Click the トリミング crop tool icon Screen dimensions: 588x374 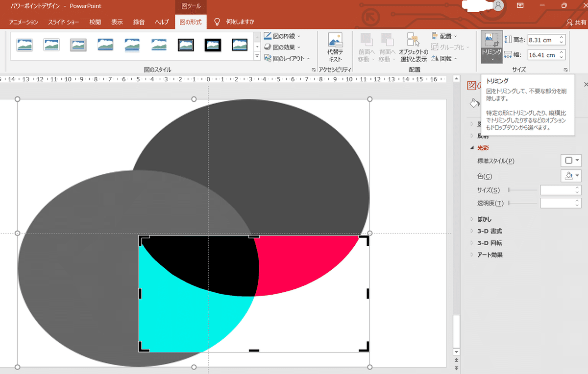(491, 40)
